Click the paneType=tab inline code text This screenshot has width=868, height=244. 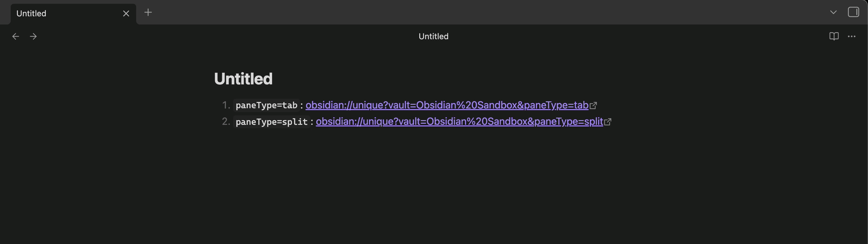(x=266, y=105)
